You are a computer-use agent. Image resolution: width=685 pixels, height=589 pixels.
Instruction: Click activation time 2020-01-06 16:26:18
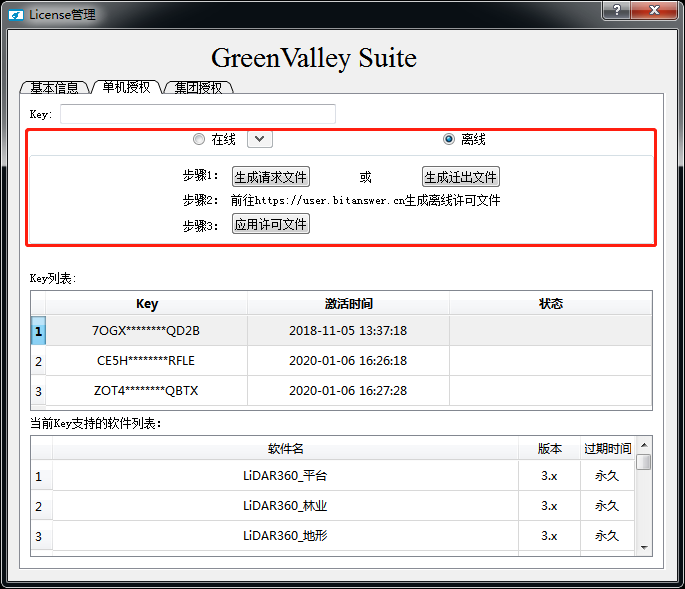click(348, 361)
